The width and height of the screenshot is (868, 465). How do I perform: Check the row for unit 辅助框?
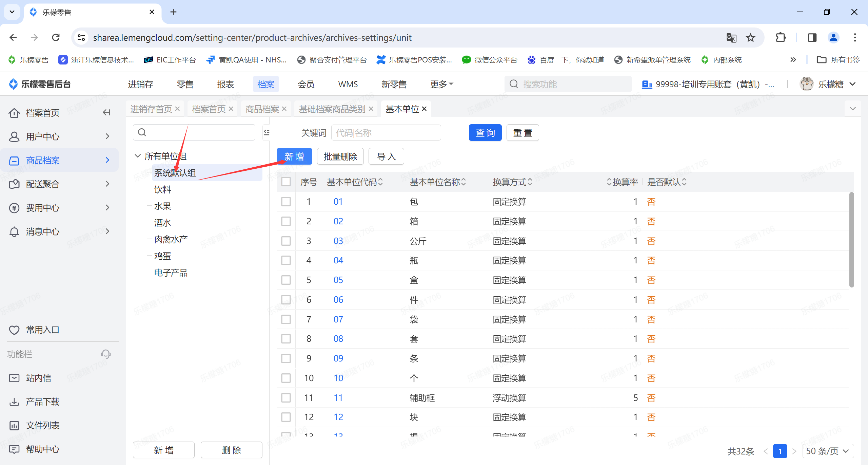click(286, 398)
